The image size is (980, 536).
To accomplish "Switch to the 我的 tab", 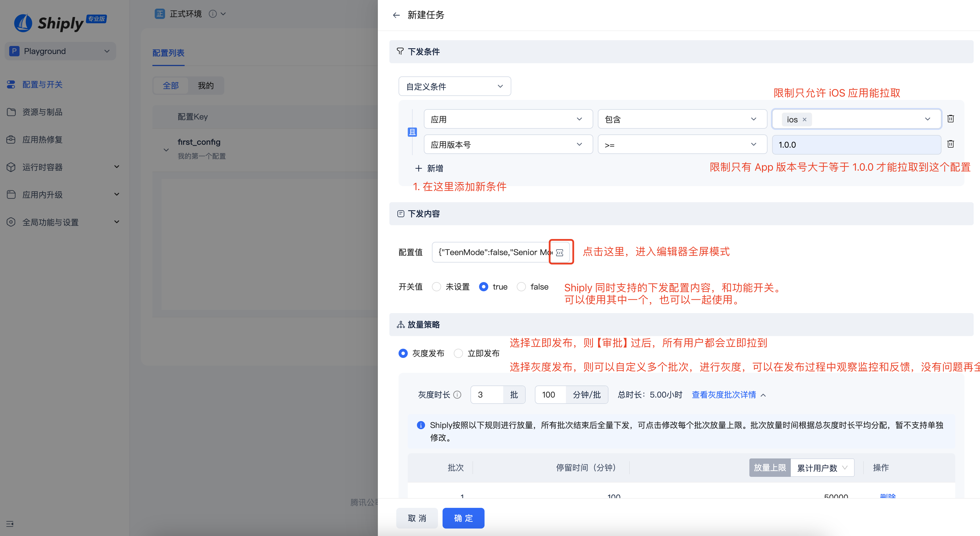I will 205,86.
